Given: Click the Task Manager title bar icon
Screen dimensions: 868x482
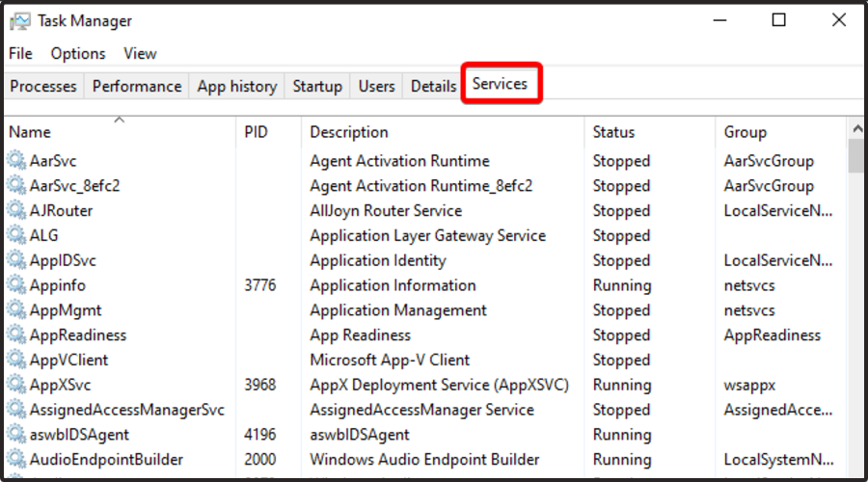Looking at the screenshot, I should click(20, 21).
